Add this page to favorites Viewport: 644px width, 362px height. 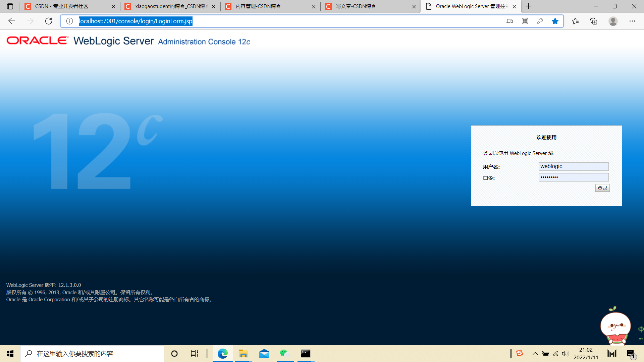[555, 21]
